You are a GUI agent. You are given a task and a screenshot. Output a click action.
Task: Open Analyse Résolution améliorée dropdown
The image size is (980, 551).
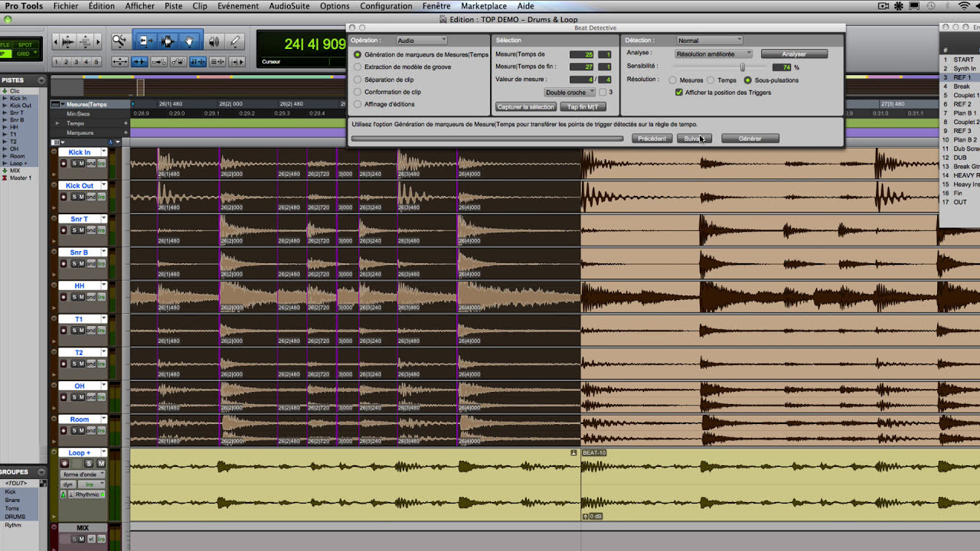(714, 54)
